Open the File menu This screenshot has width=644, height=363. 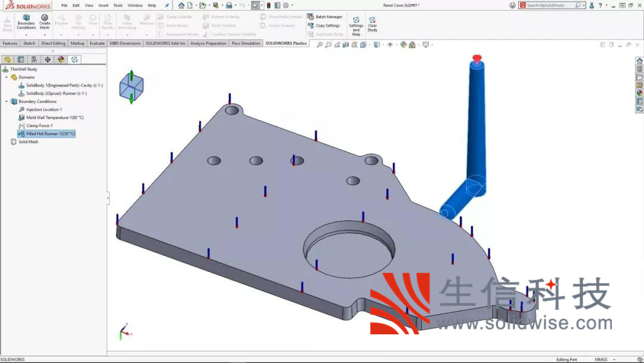(64, 5)
